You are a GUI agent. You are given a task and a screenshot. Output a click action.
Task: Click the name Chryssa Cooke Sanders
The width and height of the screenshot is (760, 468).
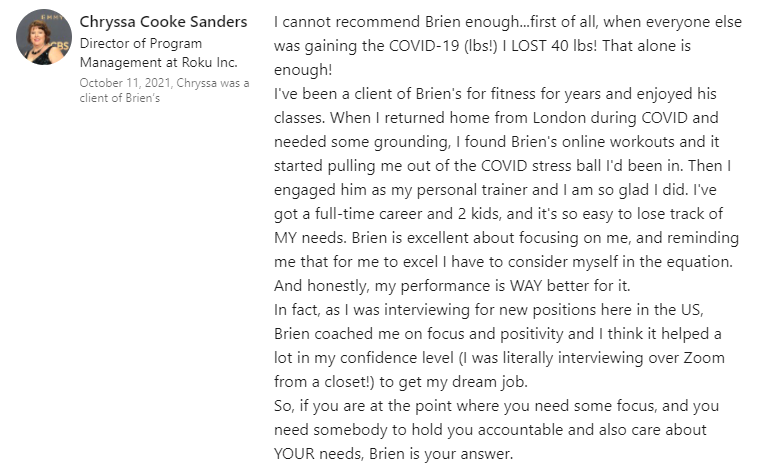[163, 22]
